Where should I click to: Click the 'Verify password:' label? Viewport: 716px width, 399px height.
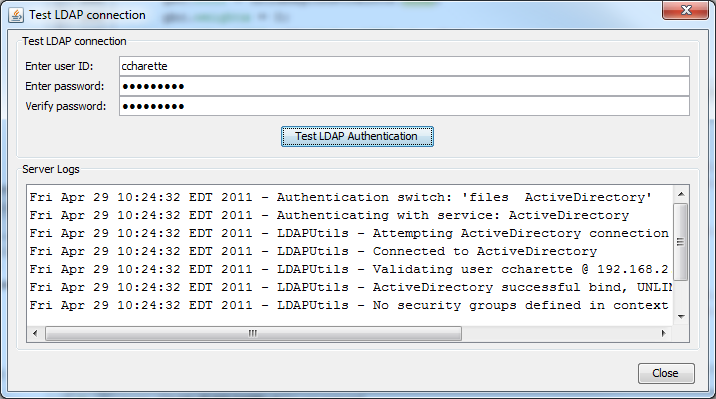(x=65, y=106)
